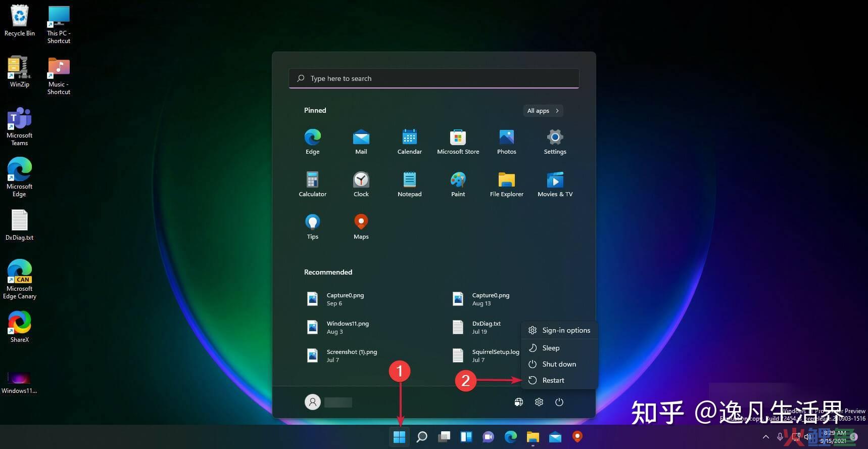
Task: Select Microsoft Edge Canary desktop icon
Action: click(x=19, y=280)
